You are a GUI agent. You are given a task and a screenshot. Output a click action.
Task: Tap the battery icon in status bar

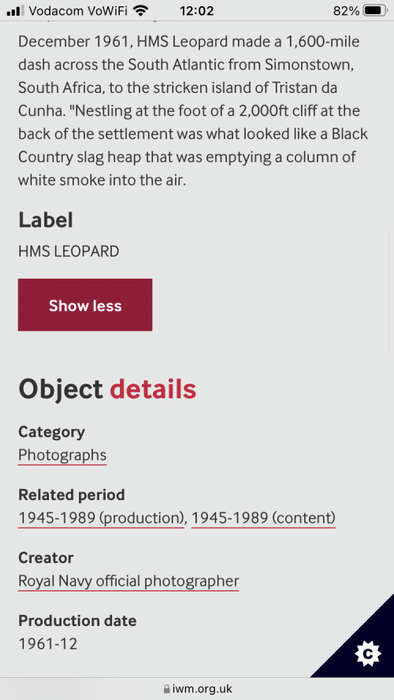(374, 10)
